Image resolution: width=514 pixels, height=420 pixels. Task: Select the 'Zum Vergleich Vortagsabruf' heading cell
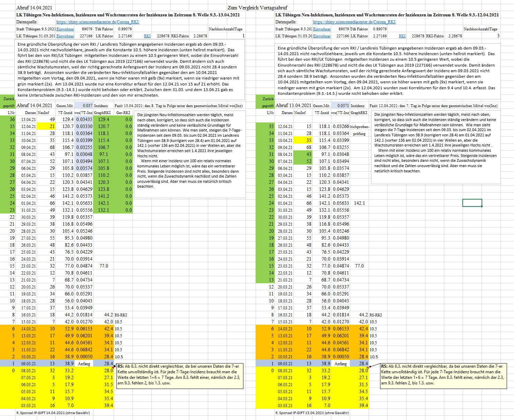click(x=257, y=8)
